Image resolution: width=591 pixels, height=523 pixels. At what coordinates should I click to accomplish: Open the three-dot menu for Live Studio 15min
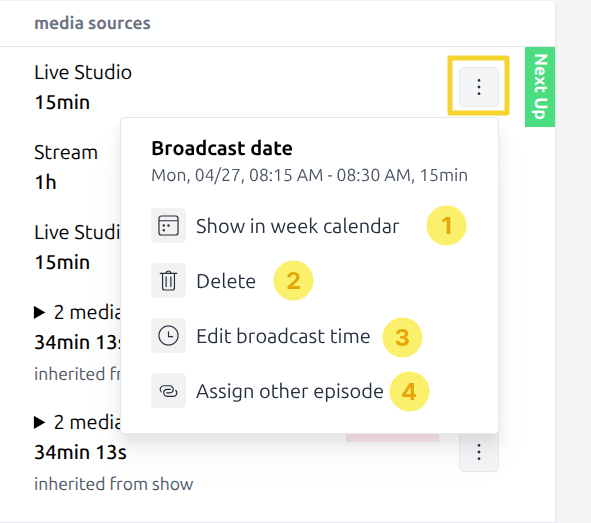pyautogui.click(x=479, y=87)
